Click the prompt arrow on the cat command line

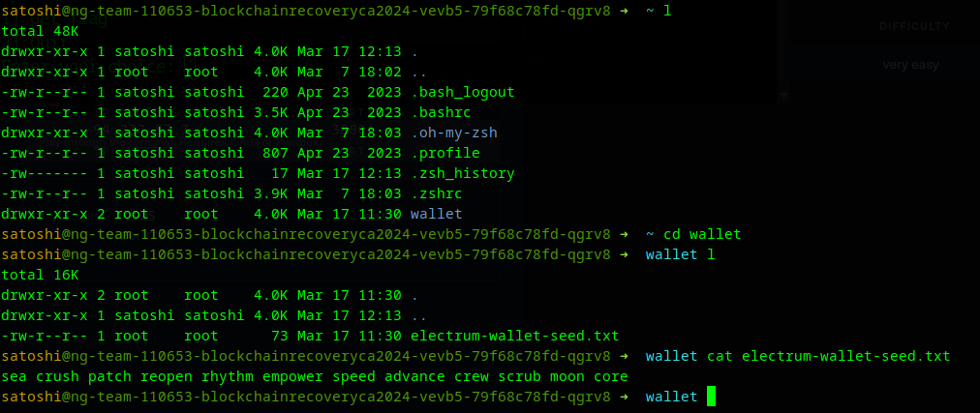point(623,356)
